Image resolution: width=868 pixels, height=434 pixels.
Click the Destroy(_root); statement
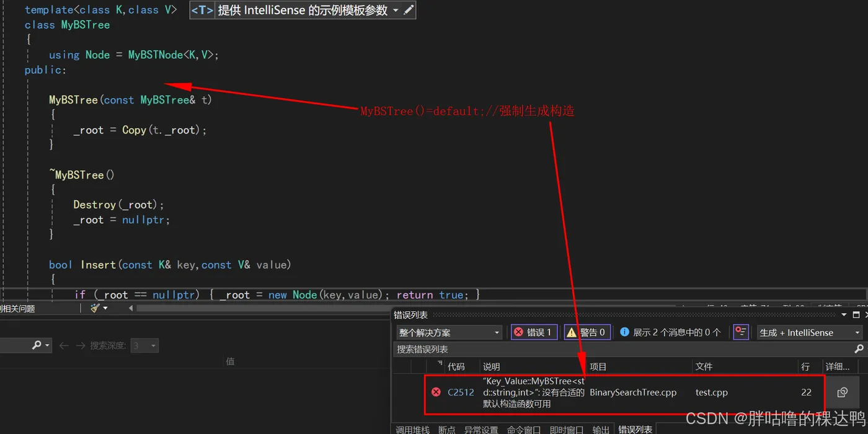tap(118, 205)
